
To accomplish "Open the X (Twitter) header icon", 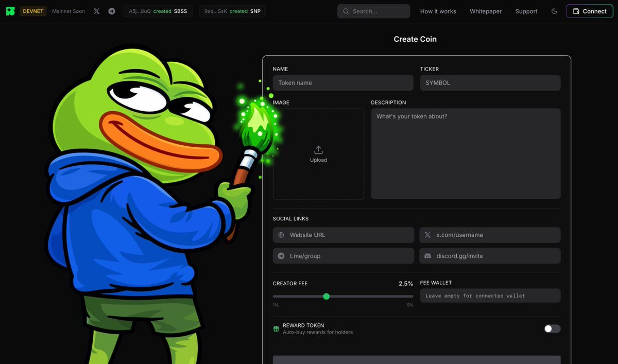I will 96,11.
